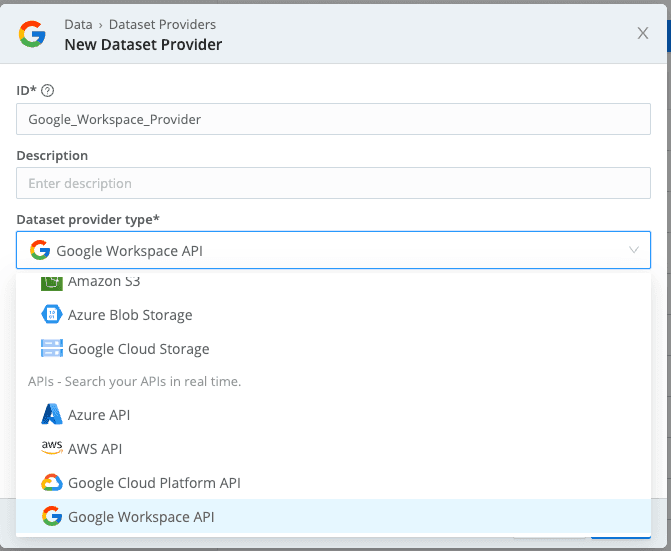Collapse the dropdown using its chevron arrow
The height and width of the screenshot is (551, 671).
pyautogui.click(x=633, y=250)
